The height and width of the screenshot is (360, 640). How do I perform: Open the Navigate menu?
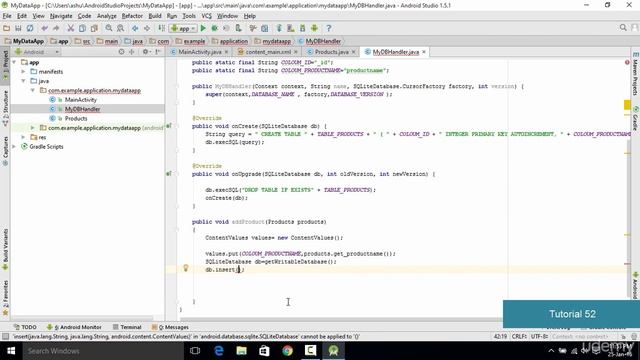coord(61,16)
